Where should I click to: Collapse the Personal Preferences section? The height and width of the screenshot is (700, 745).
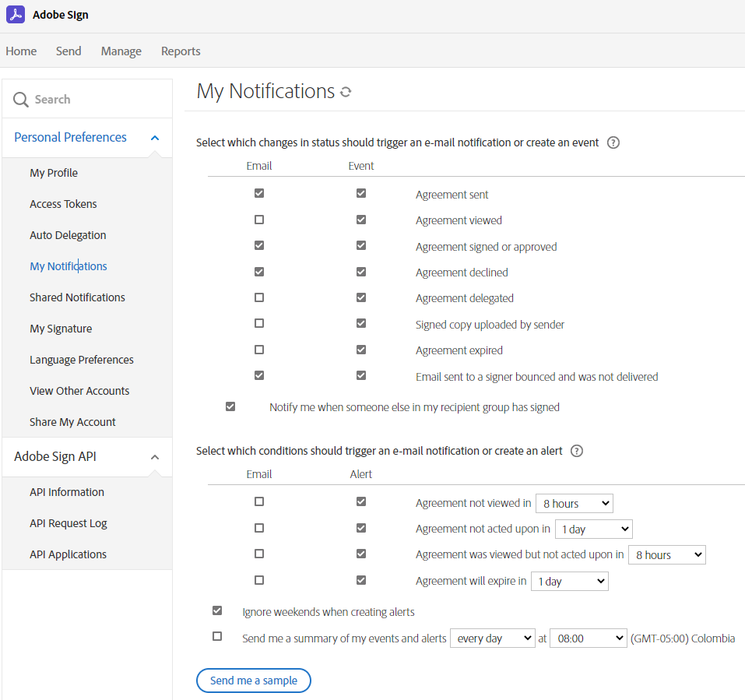point(154,137)
